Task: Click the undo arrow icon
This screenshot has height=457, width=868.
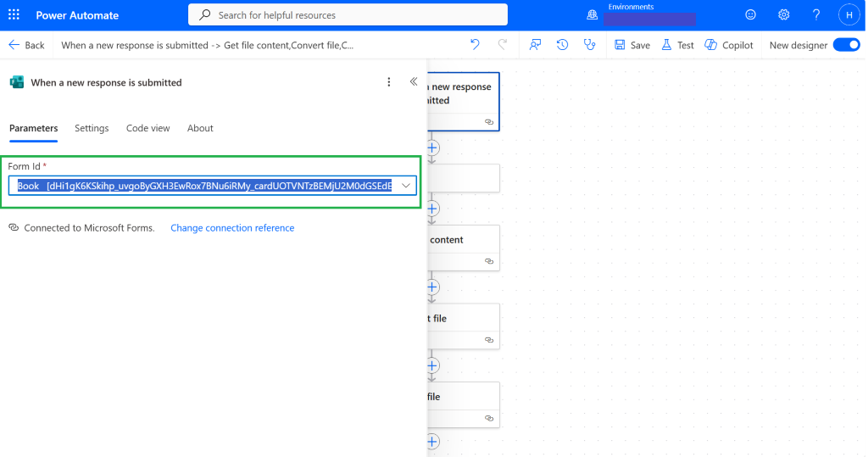Action: (x=475, y=45)
